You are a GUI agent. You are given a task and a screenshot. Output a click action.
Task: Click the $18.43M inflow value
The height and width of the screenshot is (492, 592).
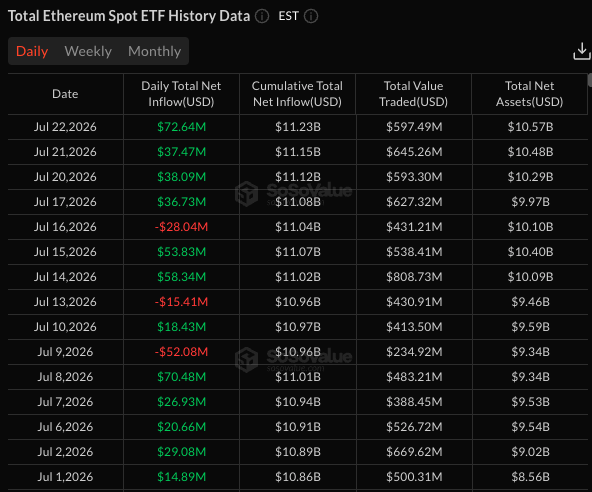coord(182,327)
